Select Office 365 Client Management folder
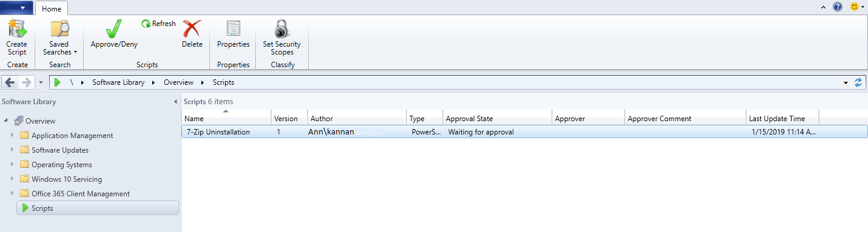The image size is (868, 232). [81, 194]
